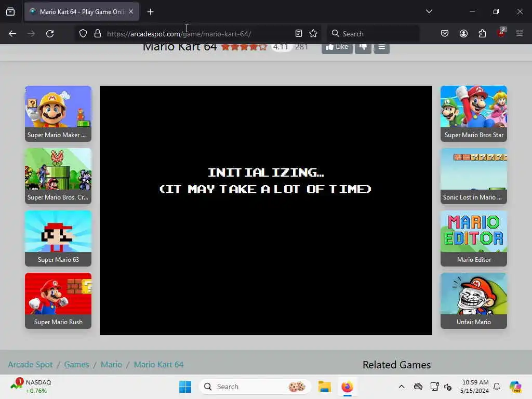
Task: Click the thumbs-down dislike button
Action: [x=363, y=47]
